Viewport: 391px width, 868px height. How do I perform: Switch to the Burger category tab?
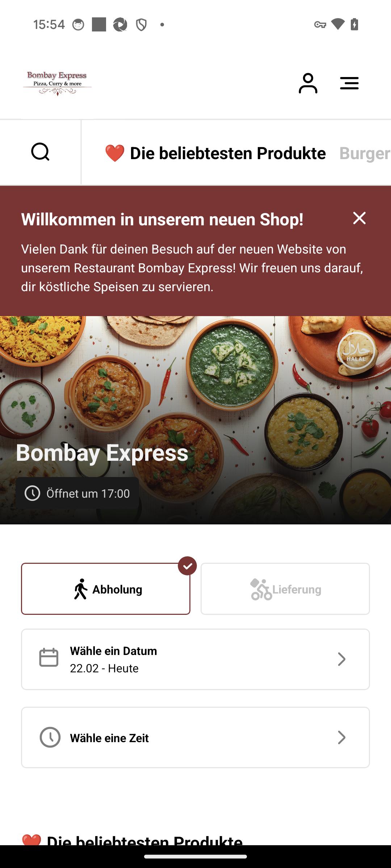point(365,153)
